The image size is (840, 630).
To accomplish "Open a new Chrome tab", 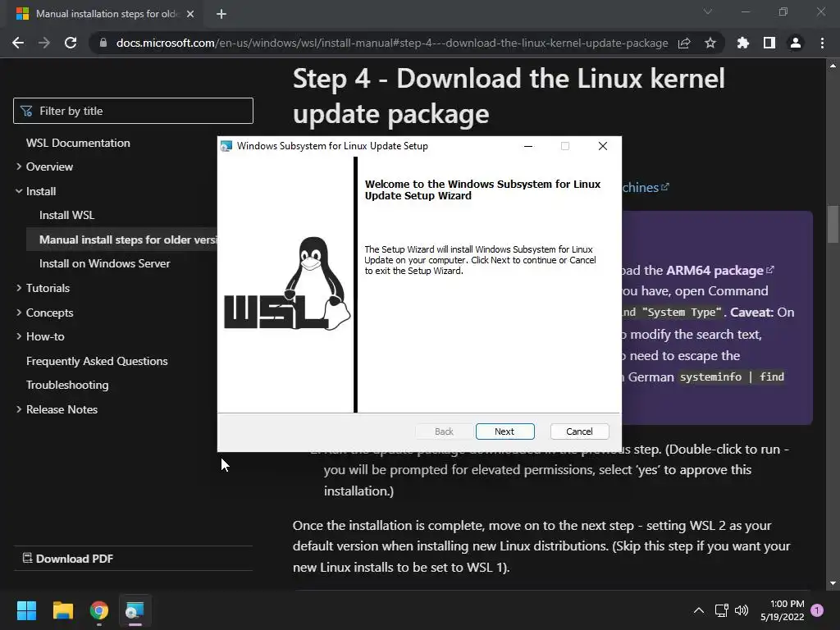I will click(x=221, y=14).
